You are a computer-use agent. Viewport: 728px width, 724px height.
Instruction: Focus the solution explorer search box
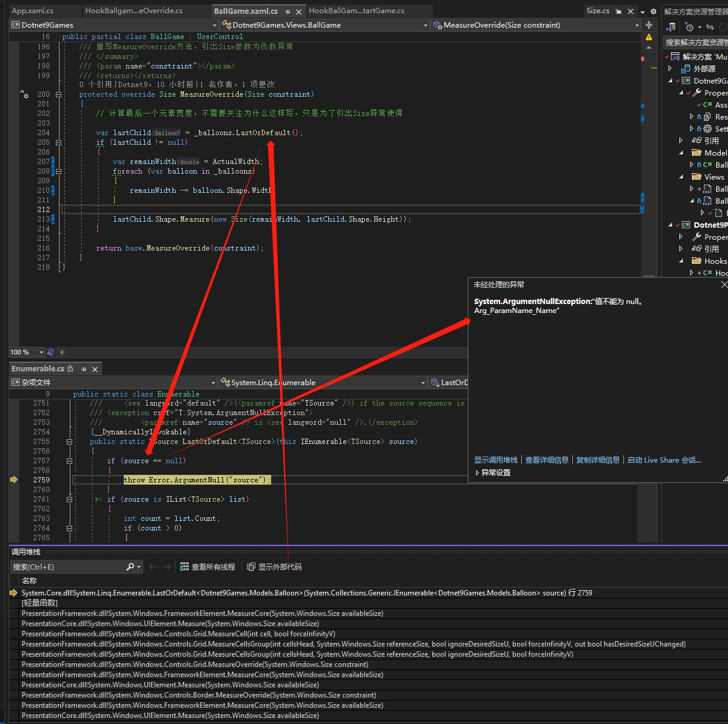tap(696, 42)
